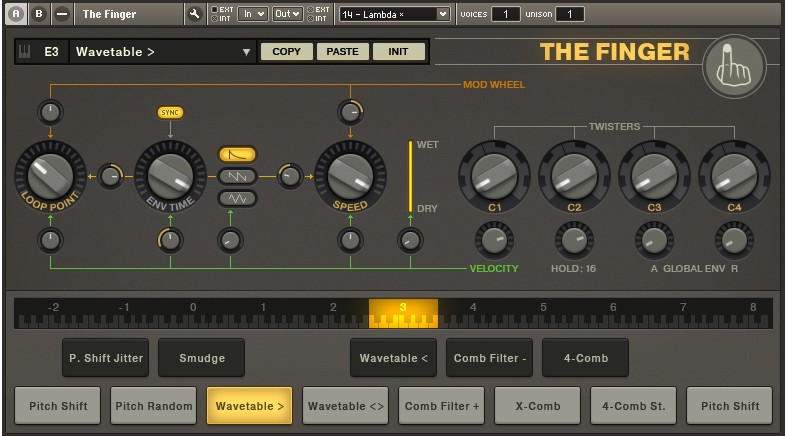This screenshot has width=787, height=436.
Task: Switch to snapshot B
Action: pyautogui.click(x=40, y=14)
